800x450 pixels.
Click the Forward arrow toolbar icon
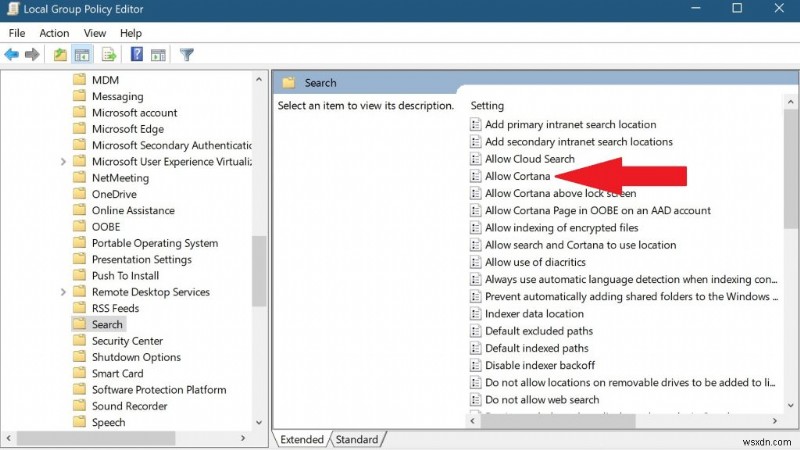click(32, 54)
